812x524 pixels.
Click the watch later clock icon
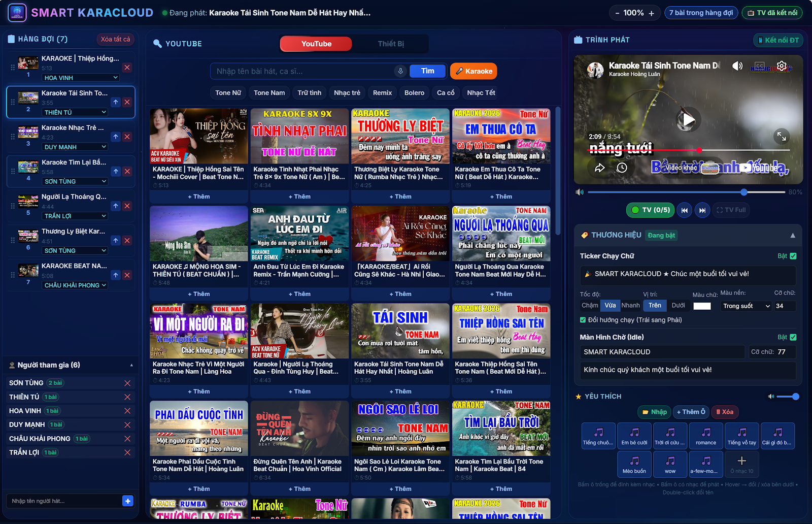(x=622, y=168)
